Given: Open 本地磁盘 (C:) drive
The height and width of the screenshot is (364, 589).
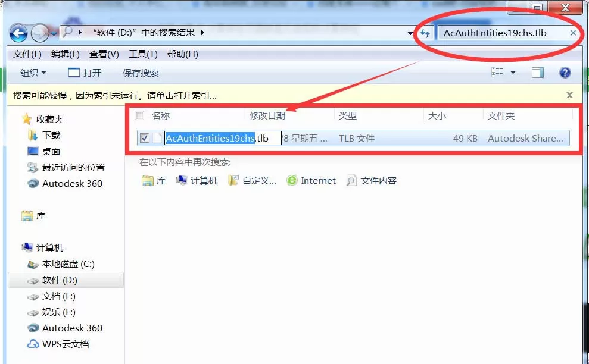Looking at the screenshot, I should pos(68,264).
